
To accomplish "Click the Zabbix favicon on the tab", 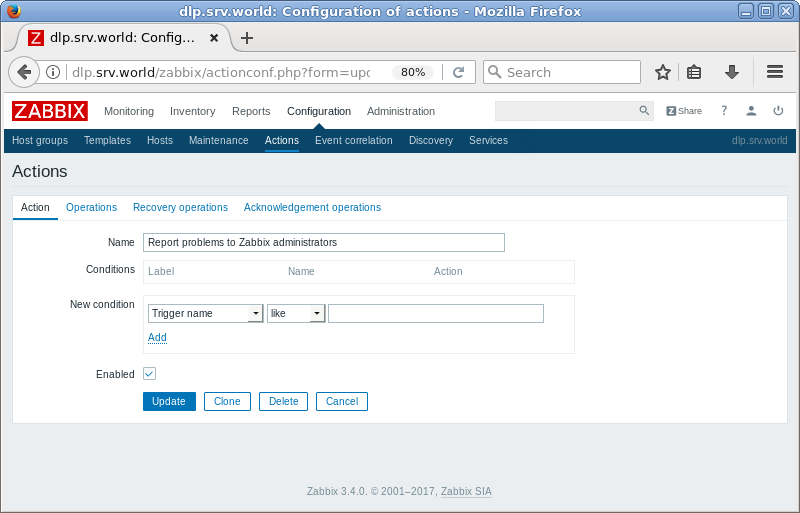I will click(36, 38).
